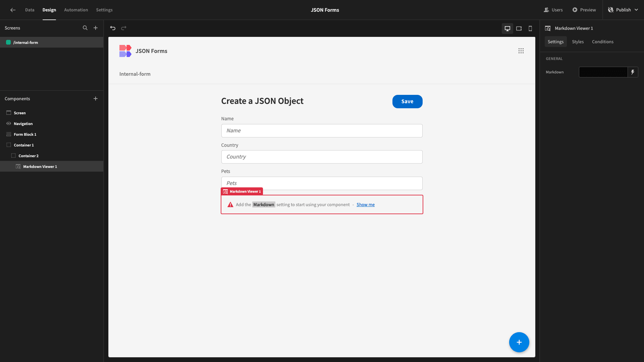Click the Markdown Viewer 1 red label tag
This screenshot has width=644, height=362.
click(242, 191)
